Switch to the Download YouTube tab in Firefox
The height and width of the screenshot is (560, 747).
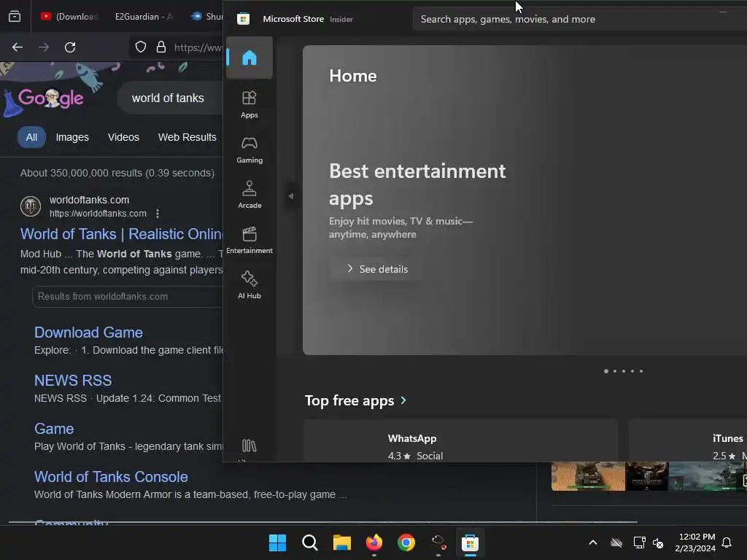click(x=69, y=17)
